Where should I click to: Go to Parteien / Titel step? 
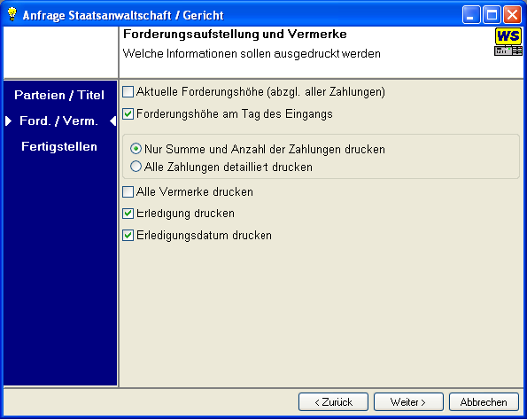[x=59, y=95]
